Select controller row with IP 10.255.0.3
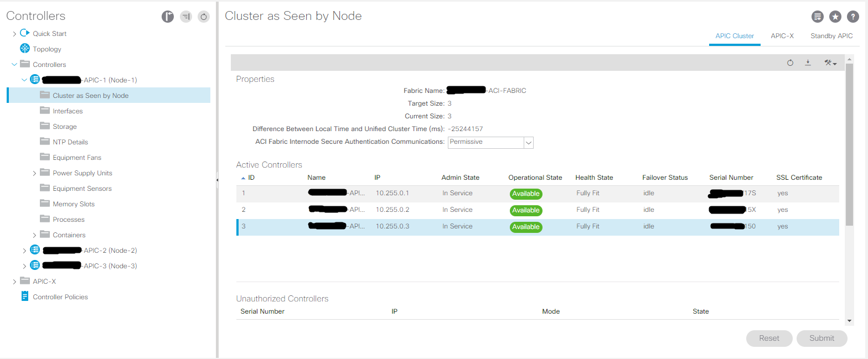This screenshot has height=359, width=868. [x=538, y=227]
